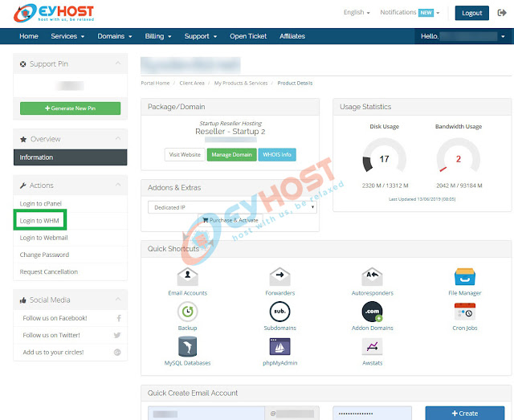Click Portal Home breadcrumb
This screenshot has height=420, width=514.
click(155, 84)
